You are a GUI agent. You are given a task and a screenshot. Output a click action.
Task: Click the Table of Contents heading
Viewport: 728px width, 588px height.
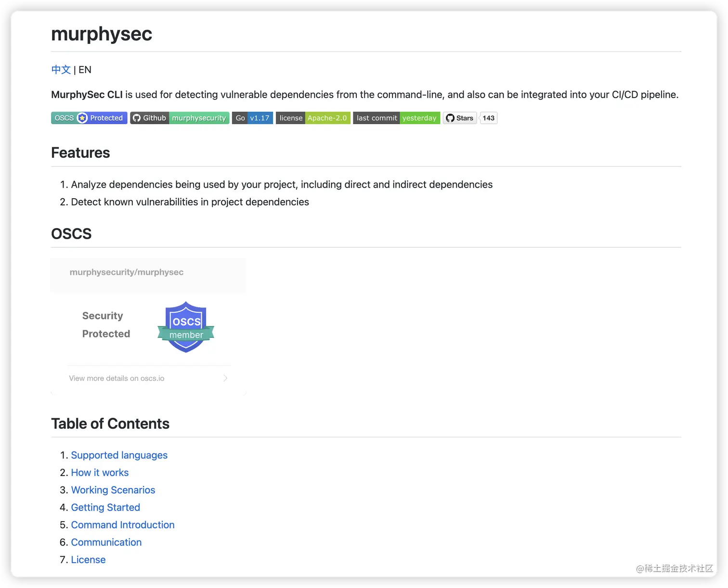point(110,423)
